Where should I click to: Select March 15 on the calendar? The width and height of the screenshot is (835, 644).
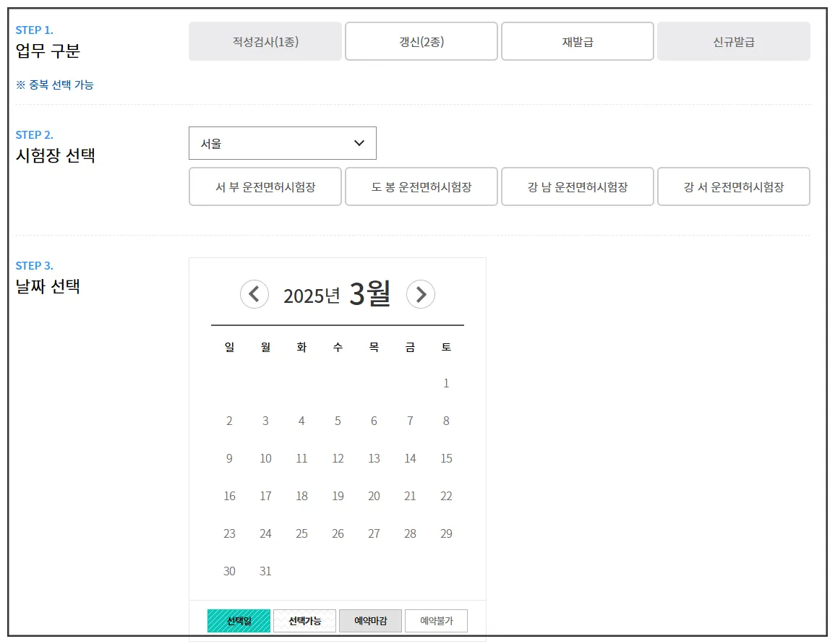(x=446, y=458)
